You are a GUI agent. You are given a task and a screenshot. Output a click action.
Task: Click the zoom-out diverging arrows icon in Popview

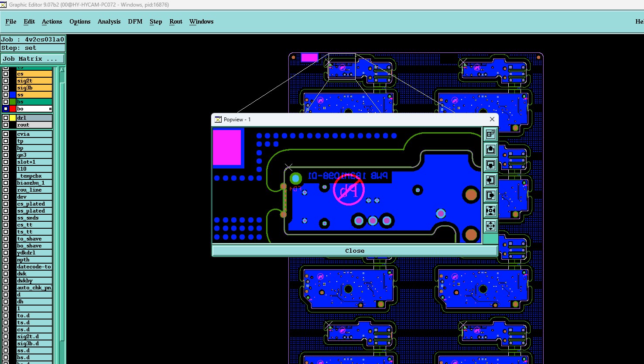click(x=490, y=226)
